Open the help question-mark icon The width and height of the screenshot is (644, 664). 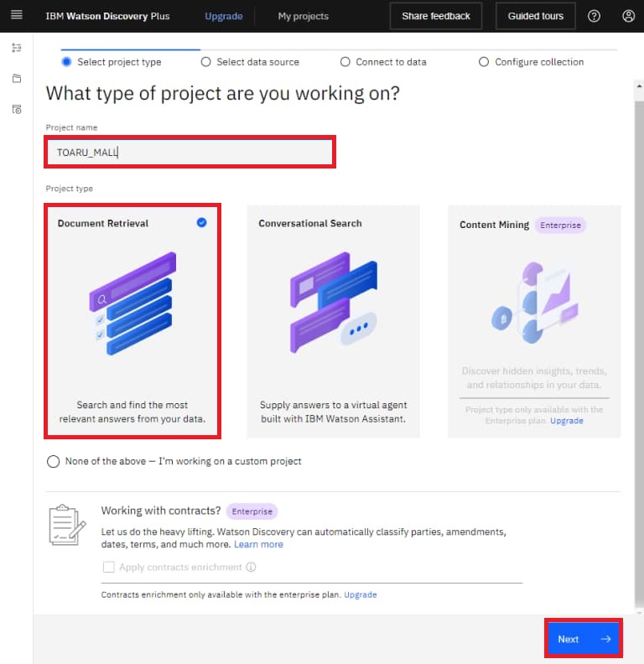coord(594,16)
